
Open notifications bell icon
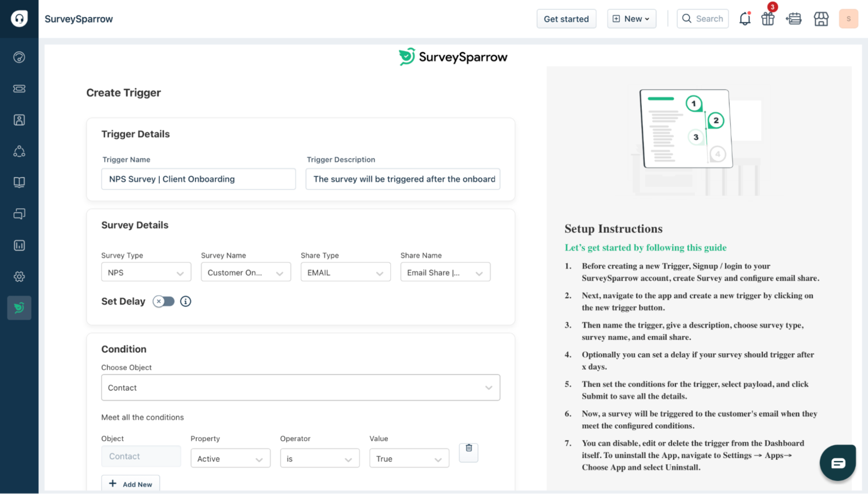tap(745, 19)
